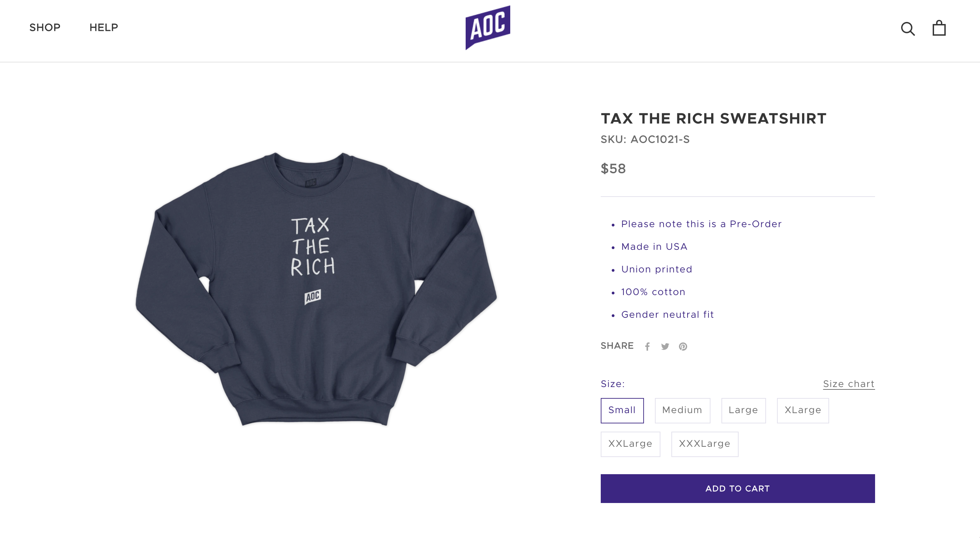Click the AOC logo in header

pyautogui.click(x=488, y=27)
